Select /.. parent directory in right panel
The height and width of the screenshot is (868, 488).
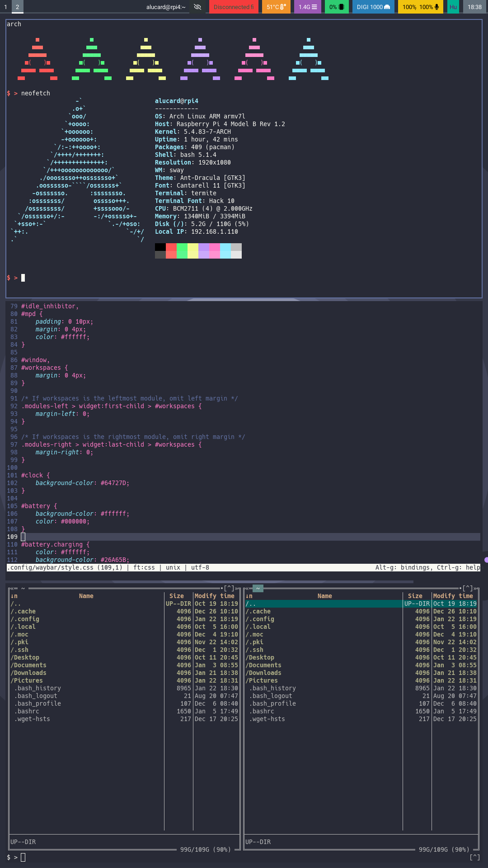pos(361,604)
